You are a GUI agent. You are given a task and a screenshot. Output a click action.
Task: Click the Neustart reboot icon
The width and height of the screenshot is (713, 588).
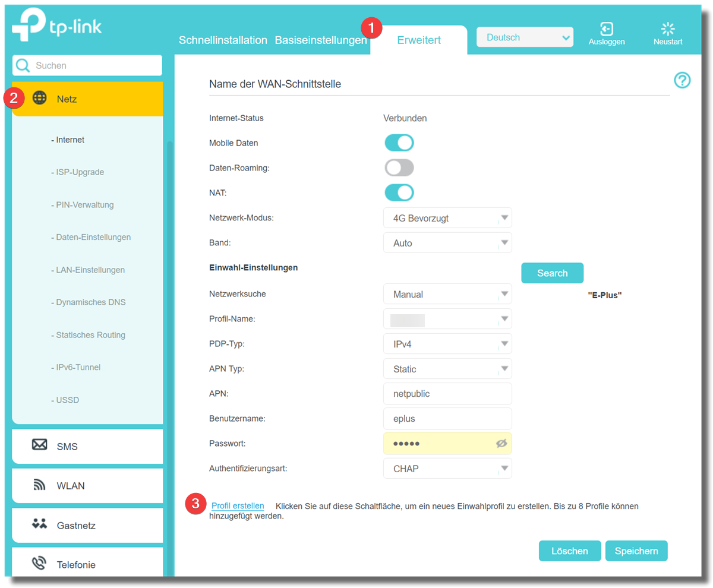pos(668,29)
